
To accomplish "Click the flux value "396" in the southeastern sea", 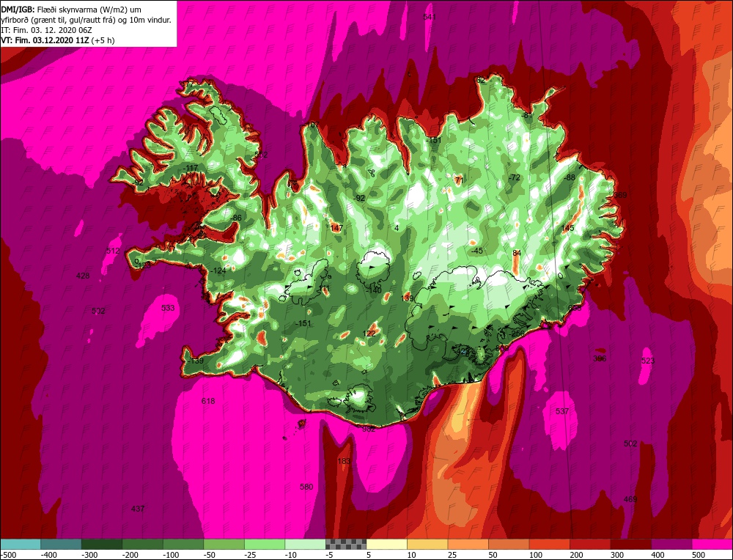I will pyautogui.click(x=600, y=358).
